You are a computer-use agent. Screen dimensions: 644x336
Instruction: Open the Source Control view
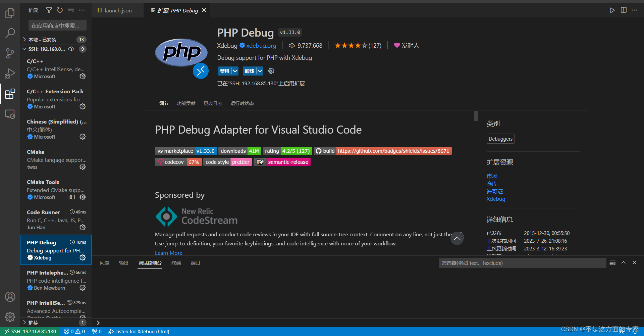coord(10,53)
